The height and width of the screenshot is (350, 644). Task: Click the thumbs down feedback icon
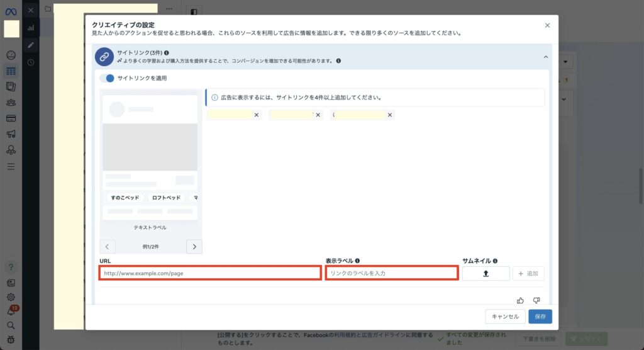[x=536, y=301]
